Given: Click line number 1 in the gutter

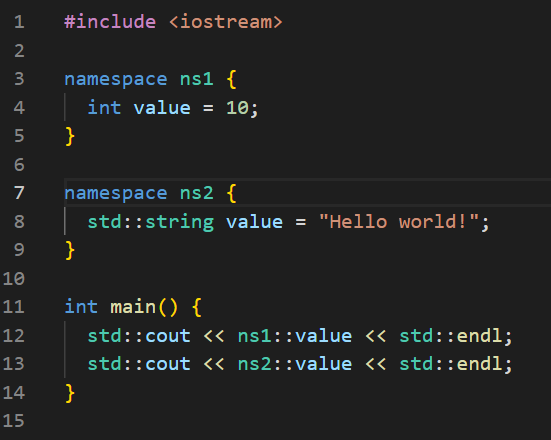Looking at the screenshot, I should [x=19, y=22].
